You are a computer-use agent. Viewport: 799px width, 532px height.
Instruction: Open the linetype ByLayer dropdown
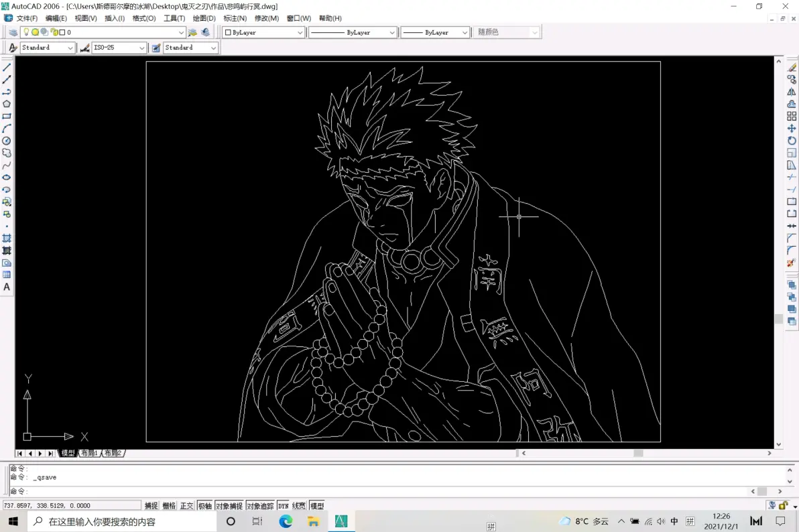[391, 32]
